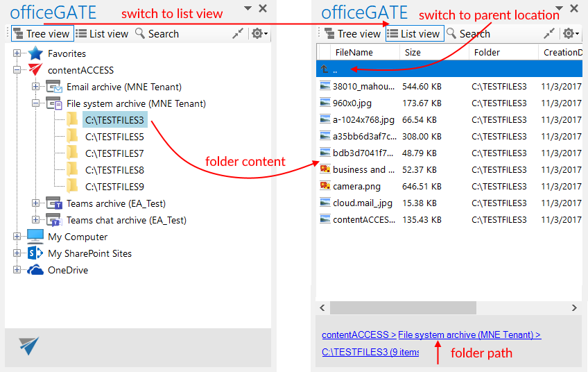Click the My SharePoint Sites icon
Screen dimensions: 588x372
[35, 253]
